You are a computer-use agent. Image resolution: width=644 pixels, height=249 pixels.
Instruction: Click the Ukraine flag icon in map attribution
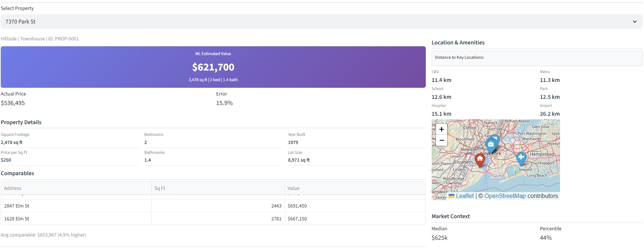451,196
